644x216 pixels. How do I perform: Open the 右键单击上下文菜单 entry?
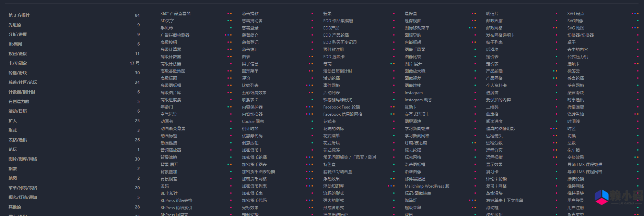504,201
